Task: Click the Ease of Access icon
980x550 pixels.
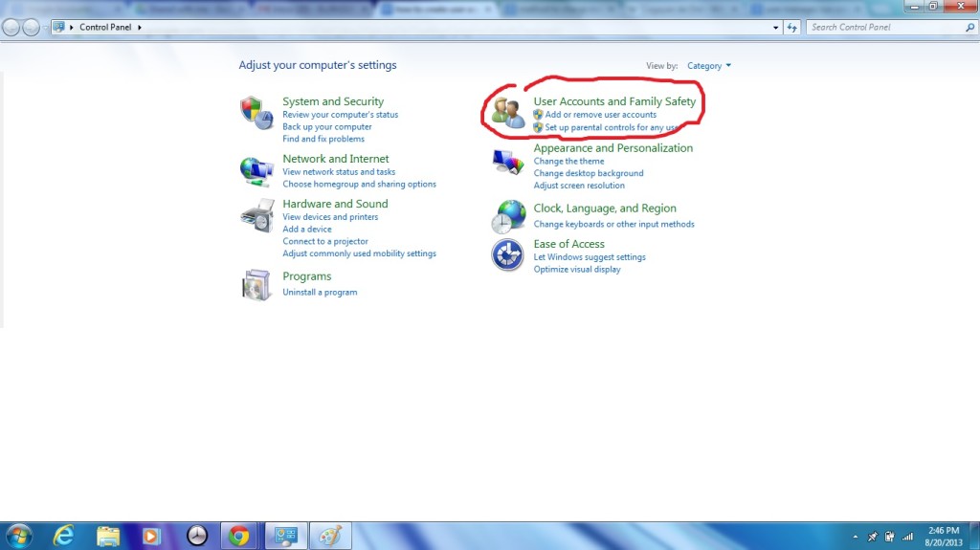Action: 507,255
